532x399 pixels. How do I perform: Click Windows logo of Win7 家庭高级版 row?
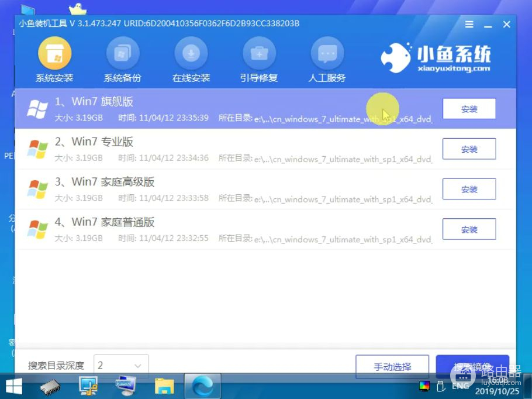click(x=37, y=189)
